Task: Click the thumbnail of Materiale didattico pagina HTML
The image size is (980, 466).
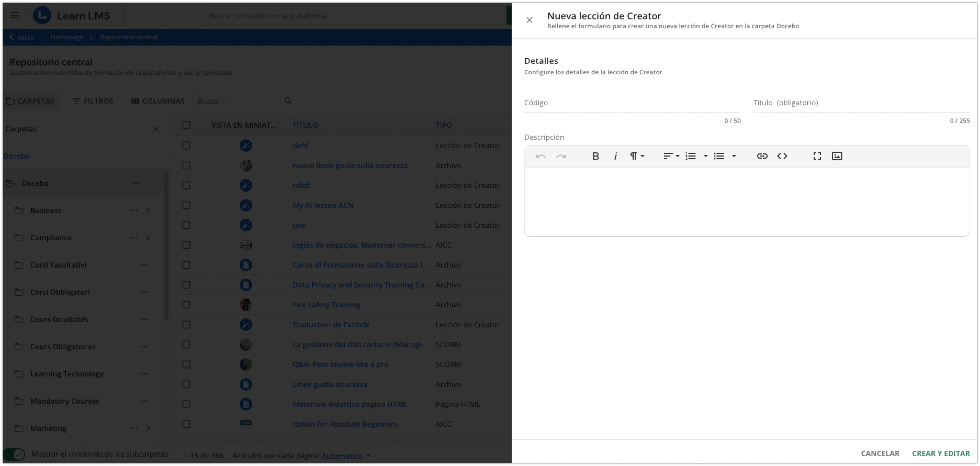Action: [246, 404]
